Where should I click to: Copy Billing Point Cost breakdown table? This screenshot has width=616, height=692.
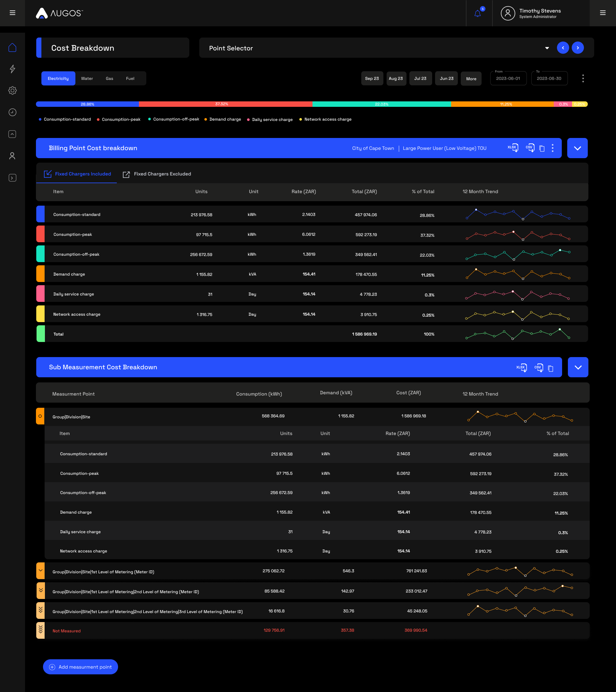click(542, 148)
